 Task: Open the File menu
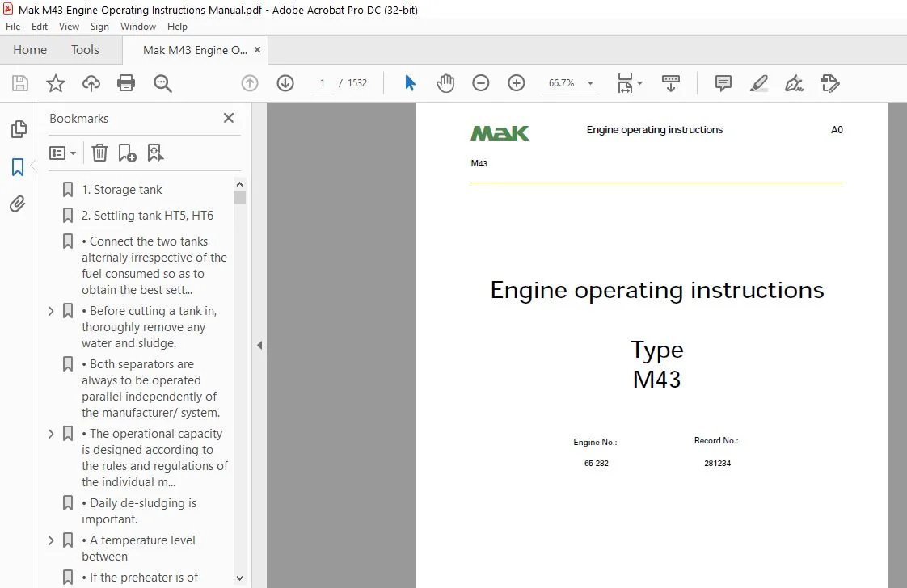click(x=13, y=27)
